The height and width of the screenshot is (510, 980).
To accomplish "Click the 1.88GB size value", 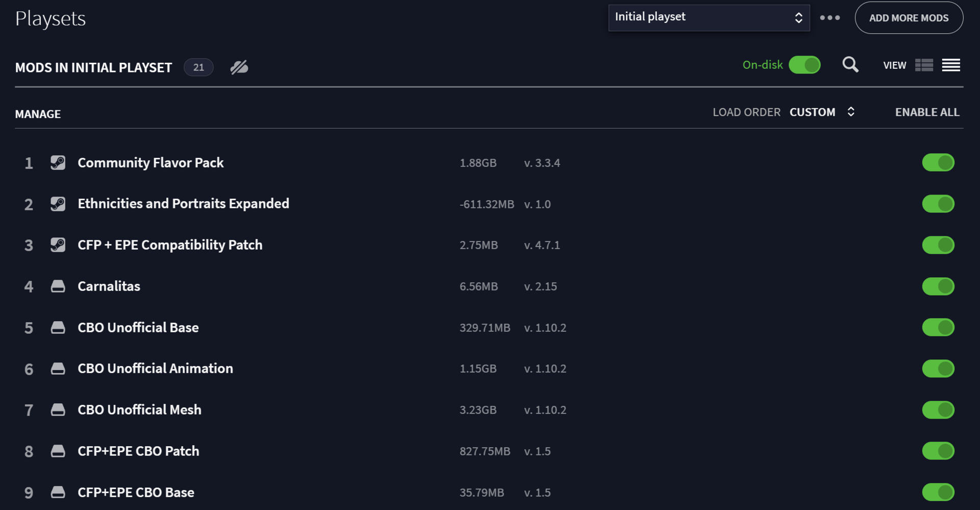I will tap(478, 163).
